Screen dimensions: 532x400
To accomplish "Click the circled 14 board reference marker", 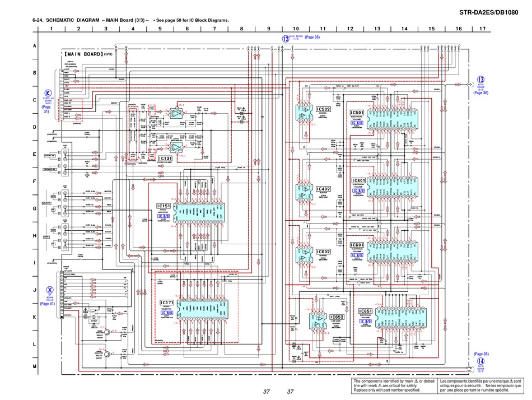I will tap(480, 361).
